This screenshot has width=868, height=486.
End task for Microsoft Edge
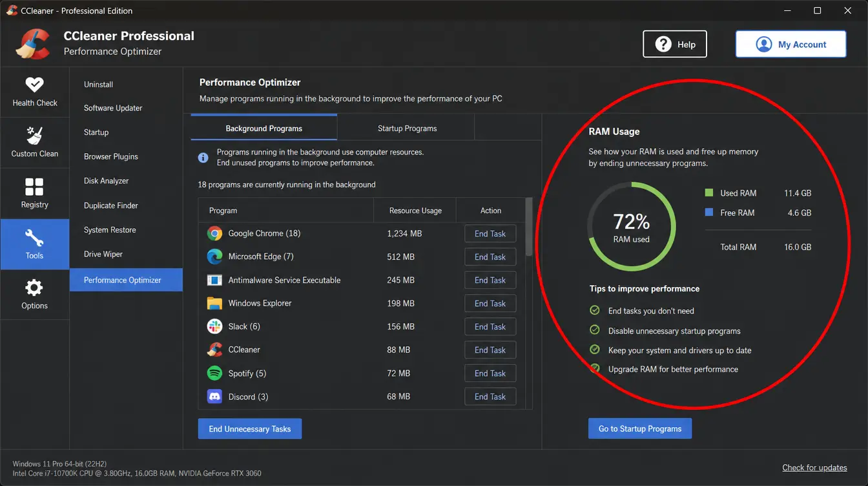[x=490, y=257]
